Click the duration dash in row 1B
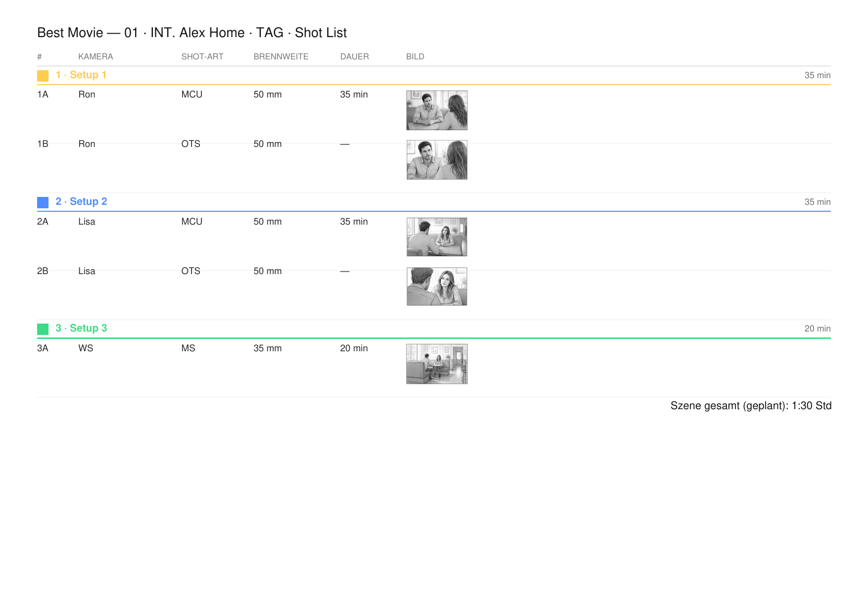The width and height of the screenshot is (868, 614). (x=345, y=144)
